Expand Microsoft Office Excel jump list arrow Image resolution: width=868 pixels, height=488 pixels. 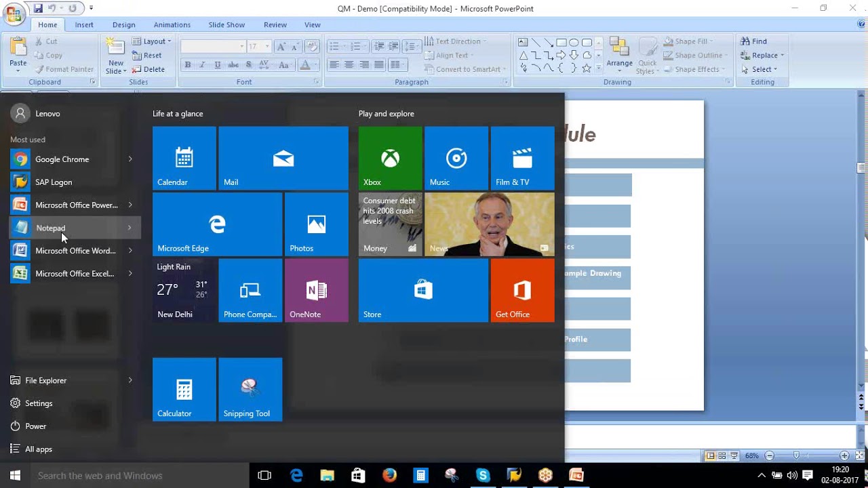130,274
